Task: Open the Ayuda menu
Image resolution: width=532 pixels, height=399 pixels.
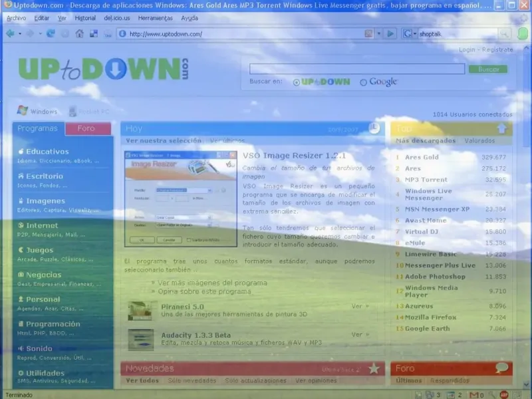Action: 190,18
